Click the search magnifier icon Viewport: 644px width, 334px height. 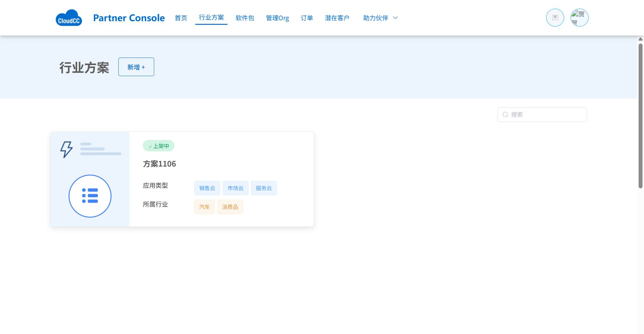click(x=505, y=115)
